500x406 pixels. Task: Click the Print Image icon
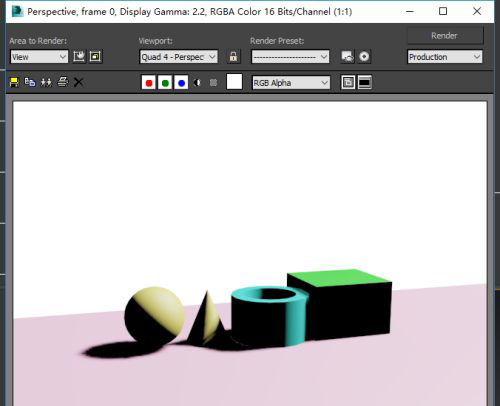click(x=63, y=82)
